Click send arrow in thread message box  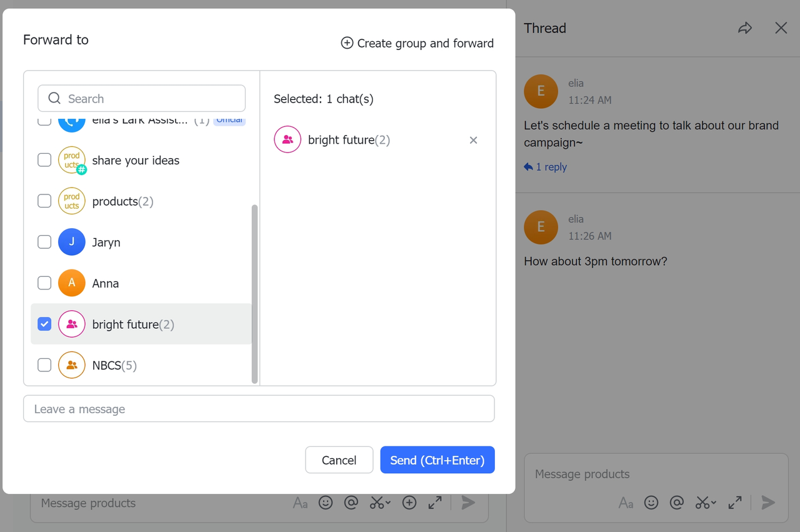pos(768,503)
